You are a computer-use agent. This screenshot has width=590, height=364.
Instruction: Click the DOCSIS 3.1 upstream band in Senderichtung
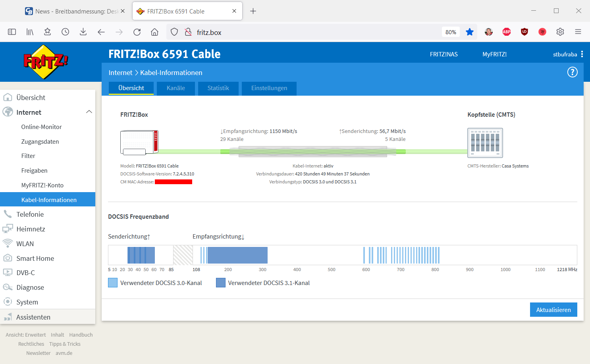click(141, 255)
